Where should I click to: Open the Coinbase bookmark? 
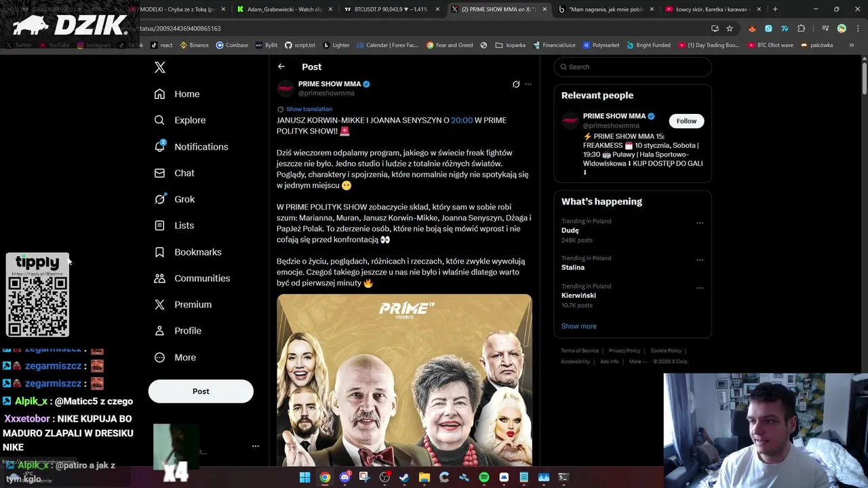click(232, 45)
